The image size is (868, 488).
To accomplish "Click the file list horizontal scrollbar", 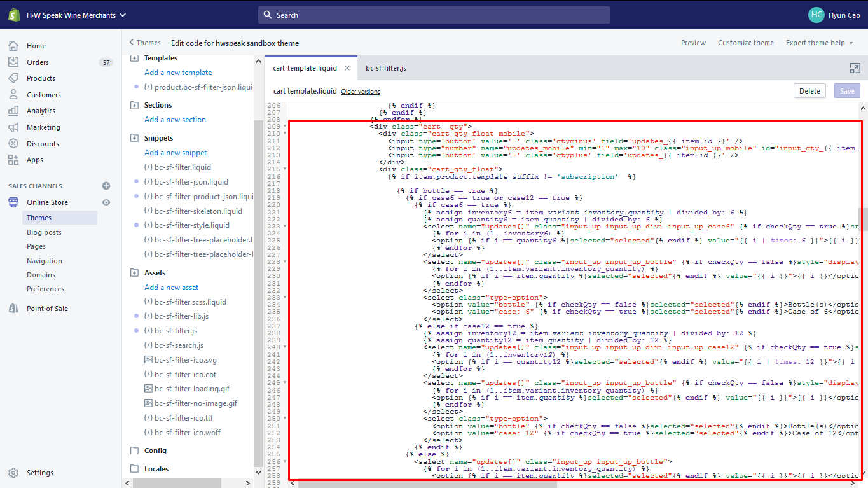I will 176,483.
